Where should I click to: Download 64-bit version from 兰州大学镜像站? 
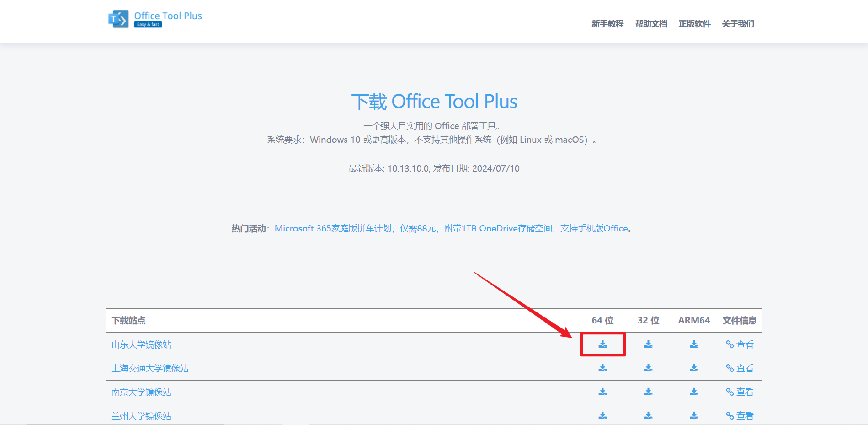point(602,415)
